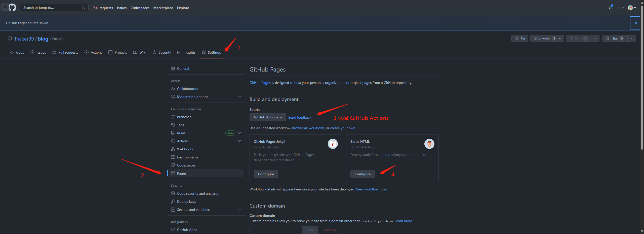Expand Moderation options chevron
Viewport: 644px width, 234px height.
(239, 97)
